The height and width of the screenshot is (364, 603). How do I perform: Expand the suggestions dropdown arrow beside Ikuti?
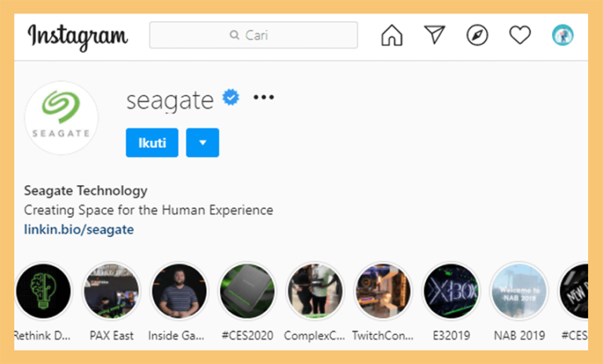tap(203, 143)
